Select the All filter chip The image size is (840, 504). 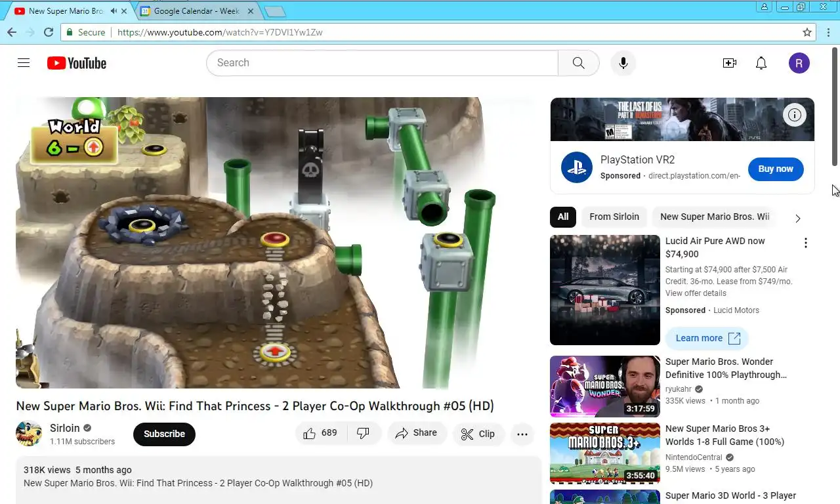563,217
